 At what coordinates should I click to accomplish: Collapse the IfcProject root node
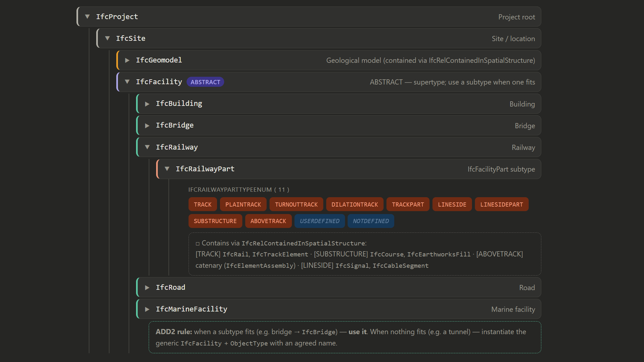[87, 17]
